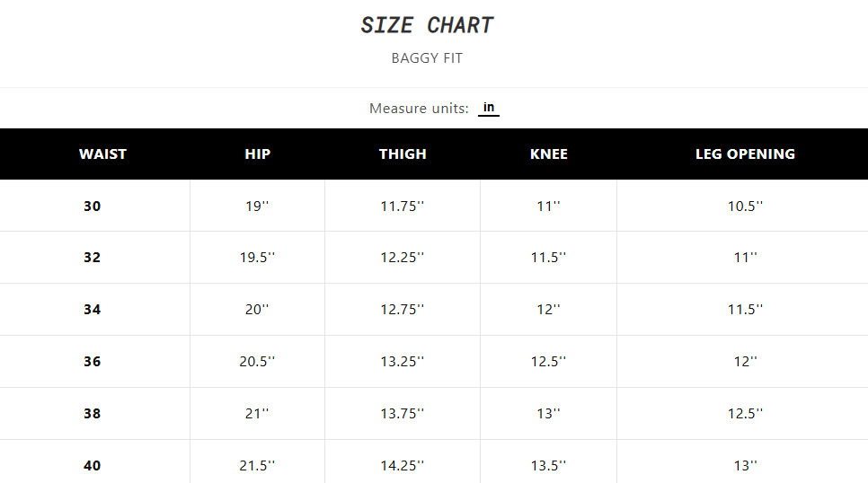Select waist size 32 row label
The width and height of the screenshot is (868, 483).
pos(93,258)
